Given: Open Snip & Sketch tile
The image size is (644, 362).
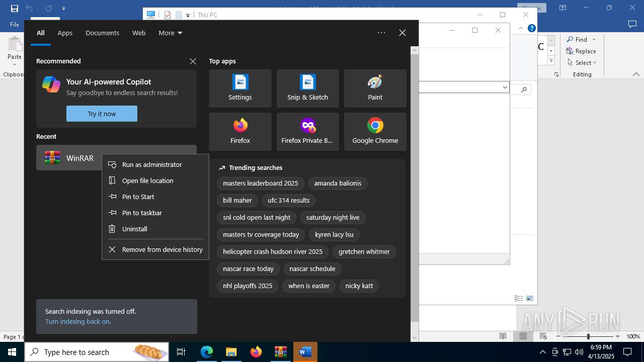Looking at the screenshot, I should click(x=307, y=88).
